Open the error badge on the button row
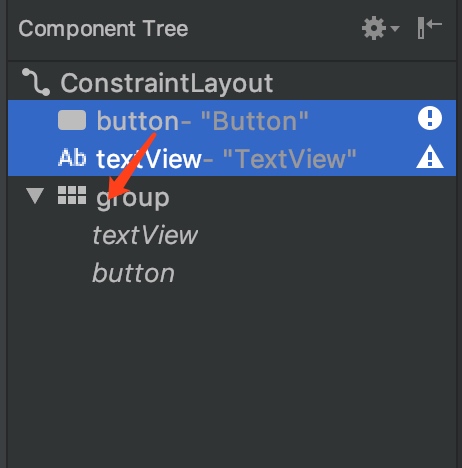462x468 pixels. point(430,118)
